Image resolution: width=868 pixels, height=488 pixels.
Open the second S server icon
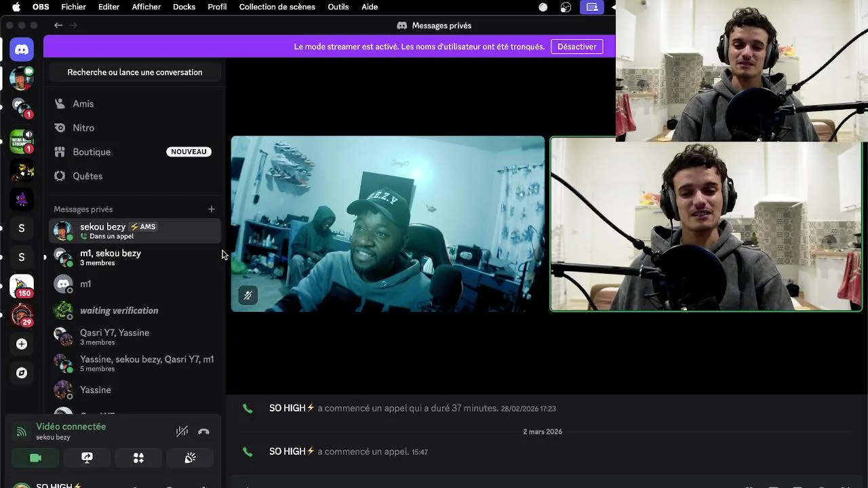click(22, 257)
